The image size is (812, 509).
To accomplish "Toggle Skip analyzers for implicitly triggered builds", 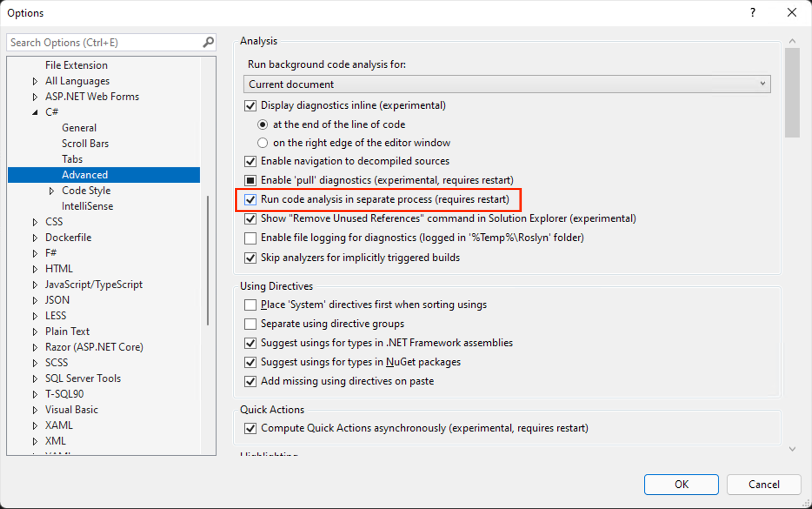I will point(250,258).
